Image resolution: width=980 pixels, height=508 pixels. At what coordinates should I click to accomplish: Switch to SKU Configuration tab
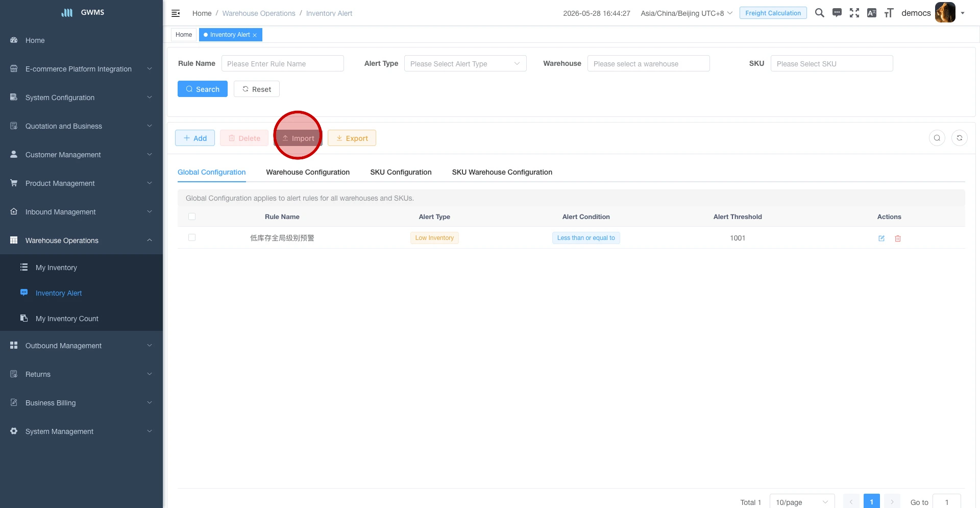[401, 172]
